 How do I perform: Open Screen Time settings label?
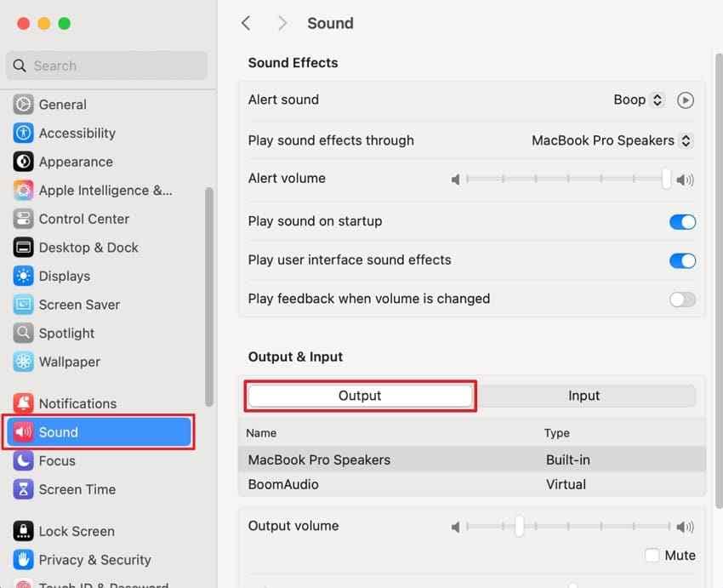(77, 489)
